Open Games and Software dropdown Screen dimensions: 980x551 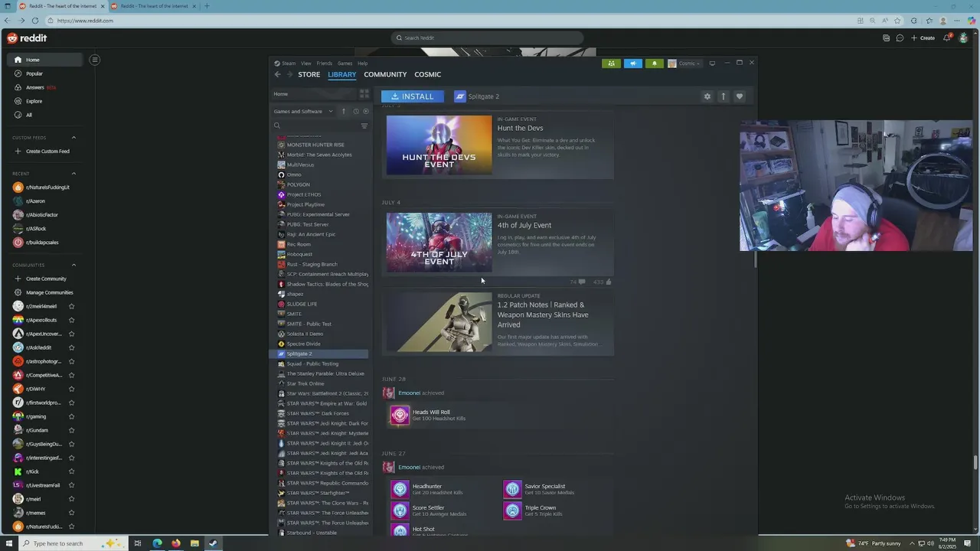click(303, 112)
